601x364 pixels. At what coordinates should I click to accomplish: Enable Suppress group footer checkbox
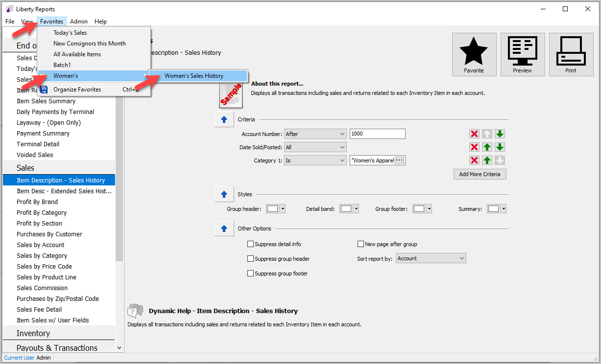(251, 273)
